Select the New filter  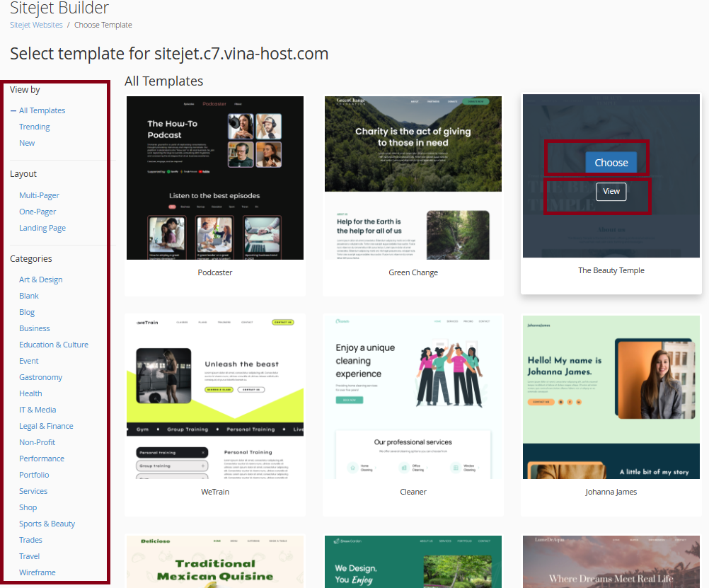[x=26, y=143]
